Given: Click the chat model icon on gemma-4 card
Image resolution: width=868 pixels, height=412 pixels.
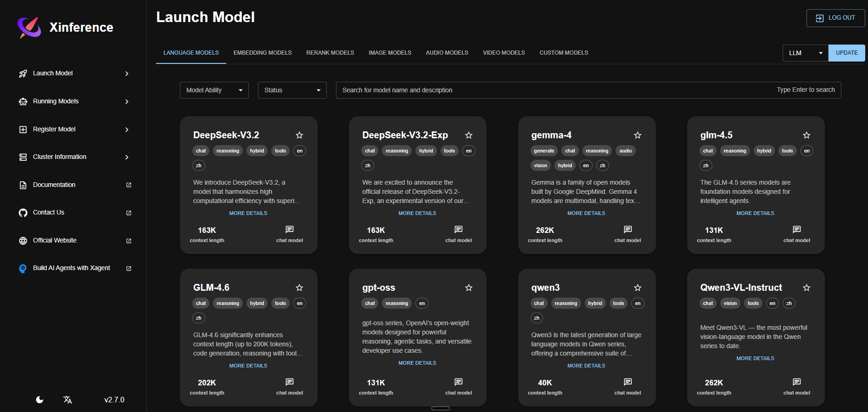Looking at the screenshot, I should tap(628, 229).
